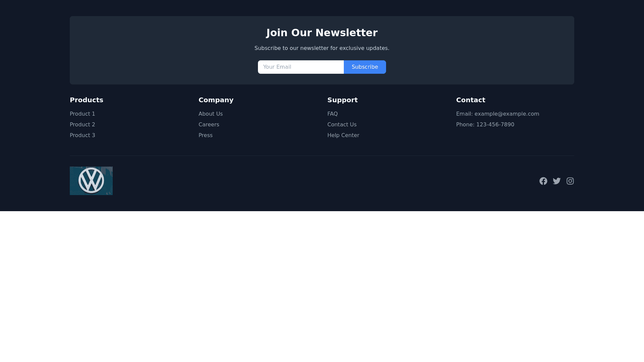Open the Help Center link
This screenshot has height=362, width=644.
(343, 135)
